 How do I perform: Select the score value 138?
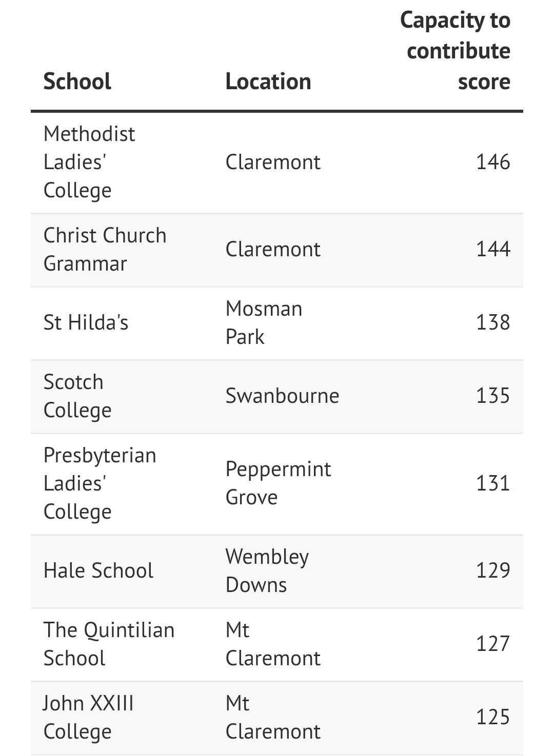point(493,322)
